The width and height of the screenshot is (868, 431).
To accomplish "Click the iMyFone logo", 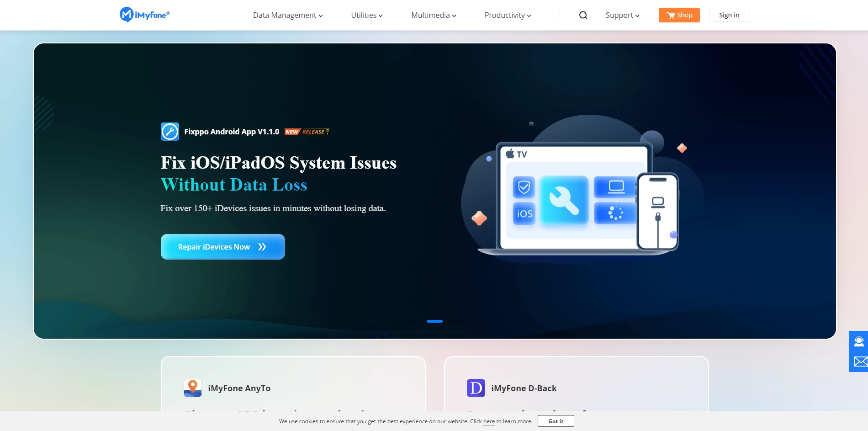I will 145,15.
